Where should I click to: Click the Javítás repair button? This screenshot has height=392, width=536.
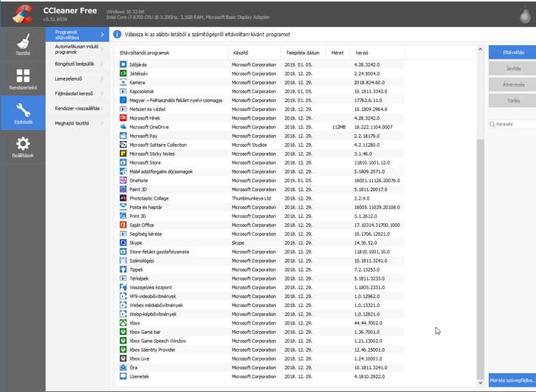513,68
